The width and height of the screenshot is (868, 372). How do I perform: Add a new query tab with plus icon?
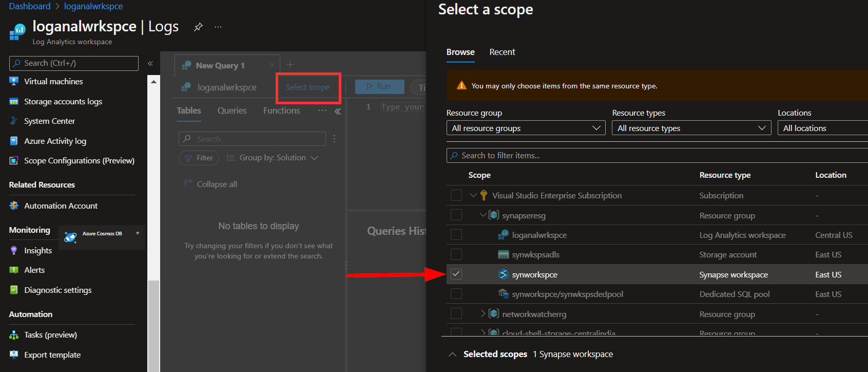pyautogui.click(x=290, y=65)
